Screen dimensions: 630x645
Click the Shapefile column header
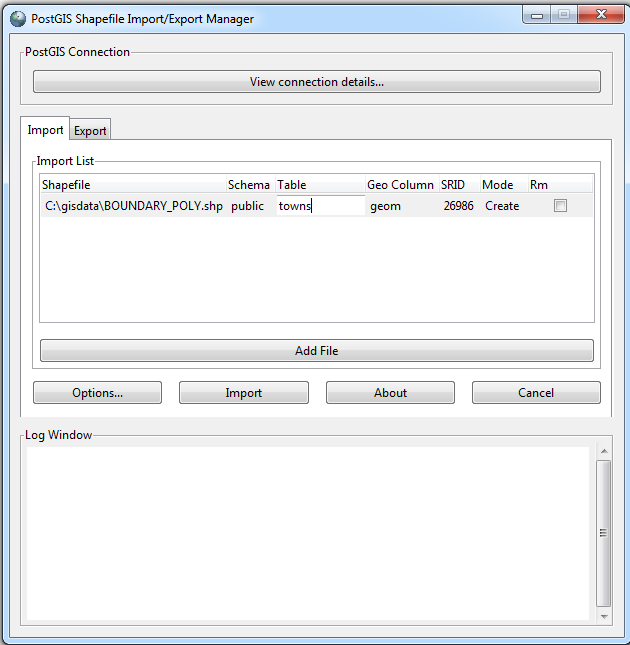(x=133, y=185)
